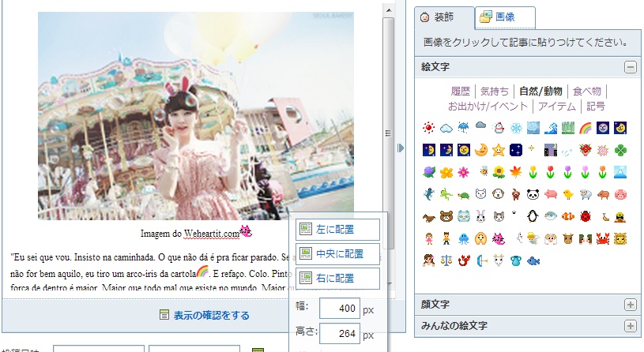The width and height of the screenshot is (644, 352).
Task: Click the Weheartit.com caption text
Action: 212,234
